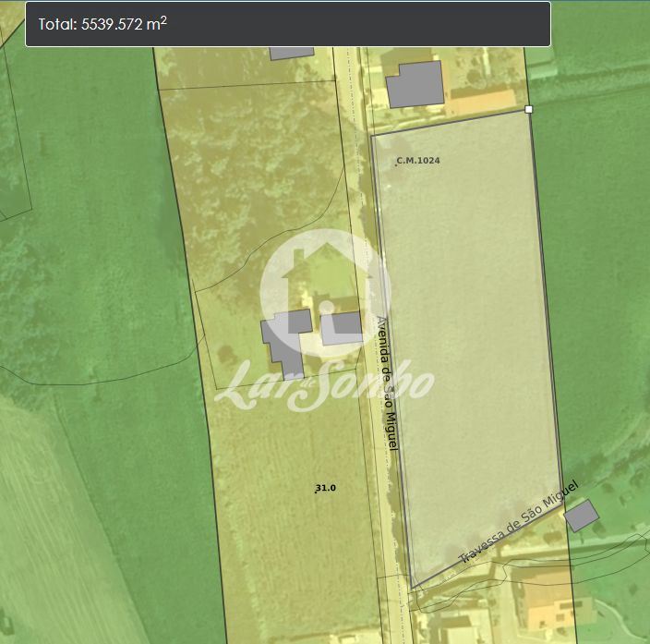
Task: Click the C.M.1024 map label
Action: click(x=418, y=161)
